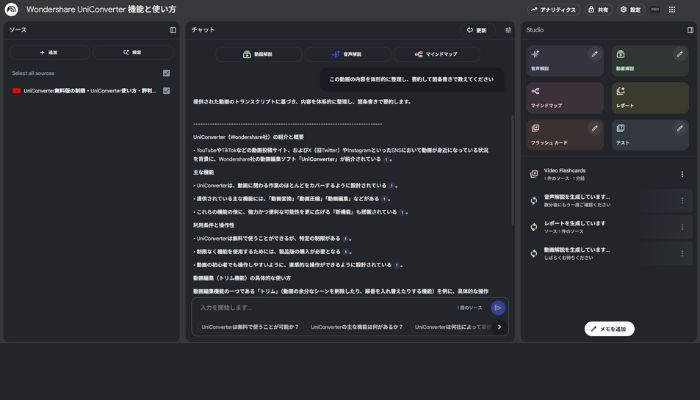Click the NotebookLM logo icon

click(x=11, y=9)
